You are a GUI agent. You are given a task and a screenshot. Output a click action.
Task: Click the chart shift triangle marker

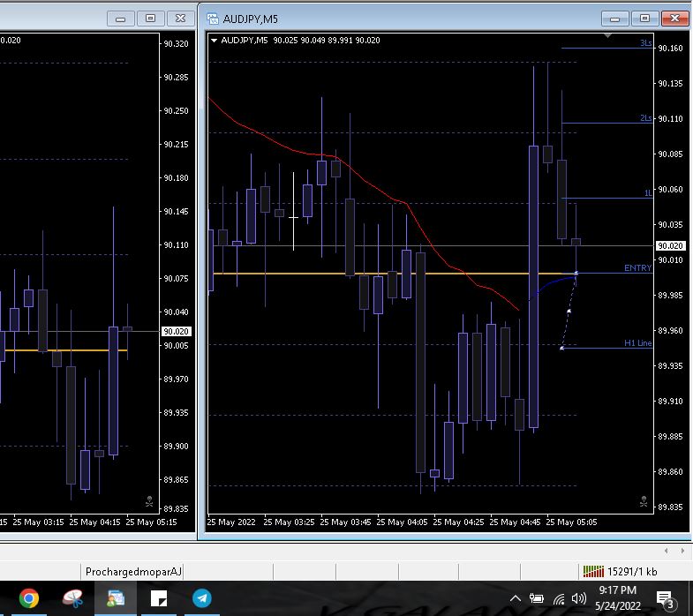608,36
